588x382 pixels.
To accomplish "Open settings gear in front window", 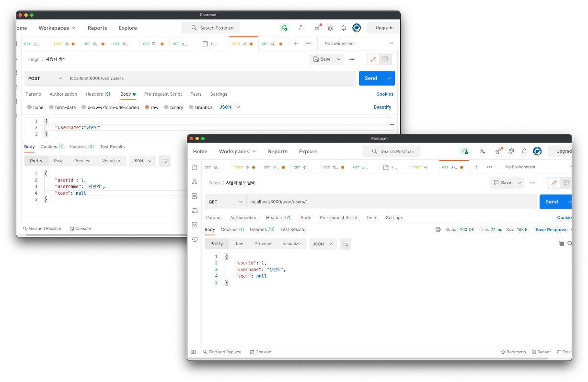I will (x=511, y=151).
